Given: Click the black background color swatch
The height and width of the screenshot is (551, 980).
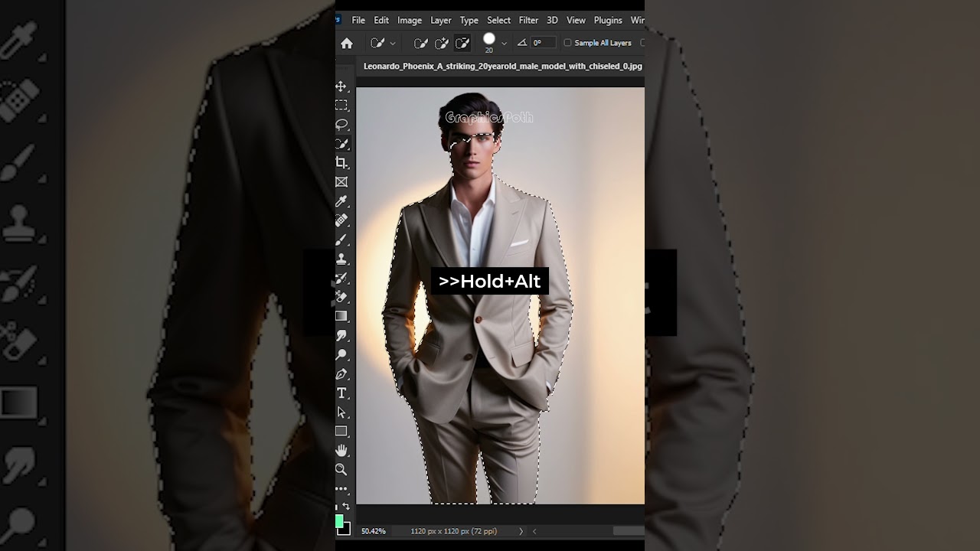Looking at the screenshot, I should coord(346,530).
